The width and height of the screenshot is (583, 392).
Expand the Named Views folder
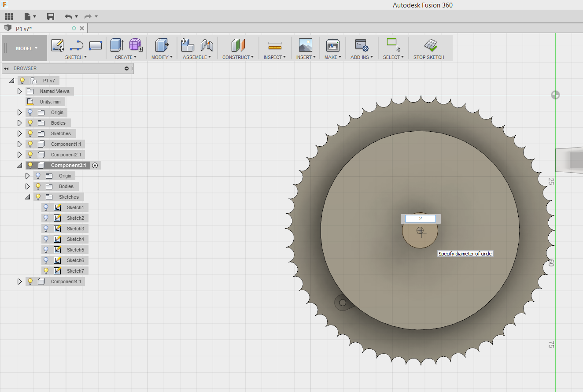tap(19, 91)
